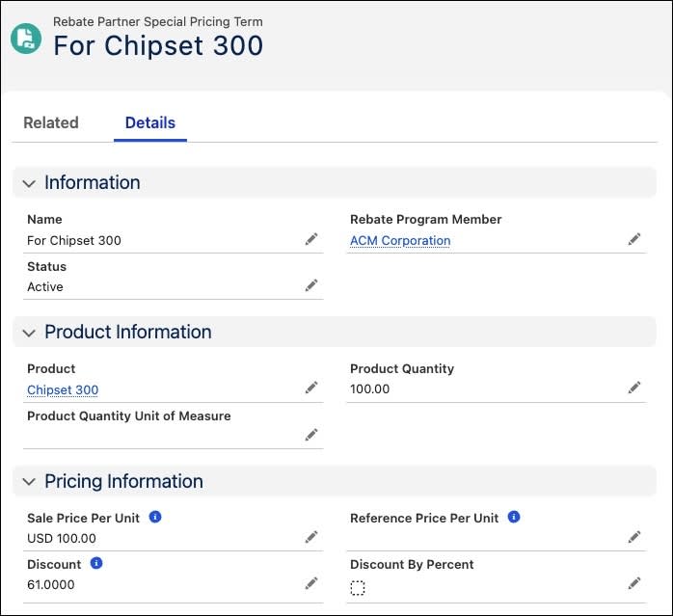Click the 'Product Quantity Unit of Measure' label
673x616 pixels.
[129, 415]
